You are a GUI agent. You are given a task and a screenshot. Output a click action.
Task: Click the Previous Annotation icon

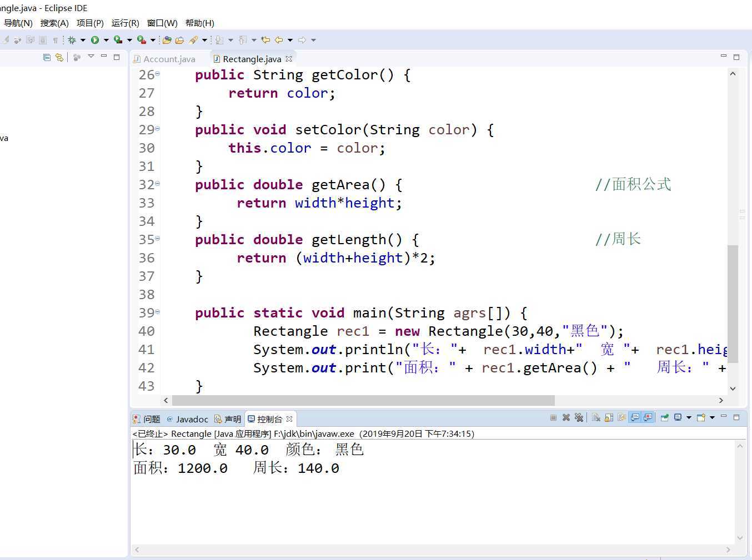(x=242, y=40)
